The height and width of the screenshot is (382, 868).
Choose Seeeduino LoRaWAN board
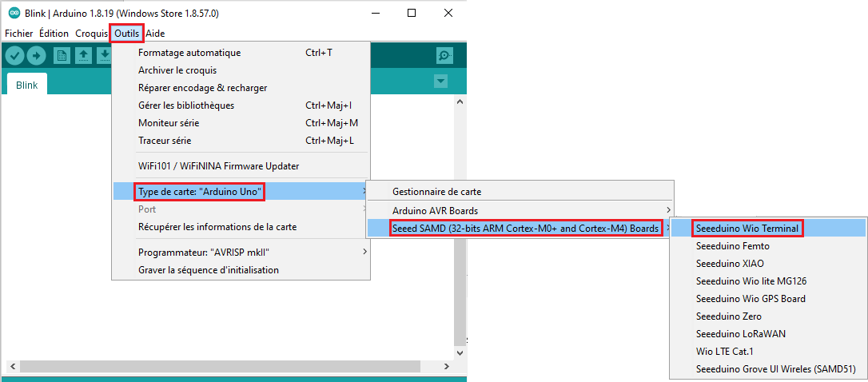point(768,334)
